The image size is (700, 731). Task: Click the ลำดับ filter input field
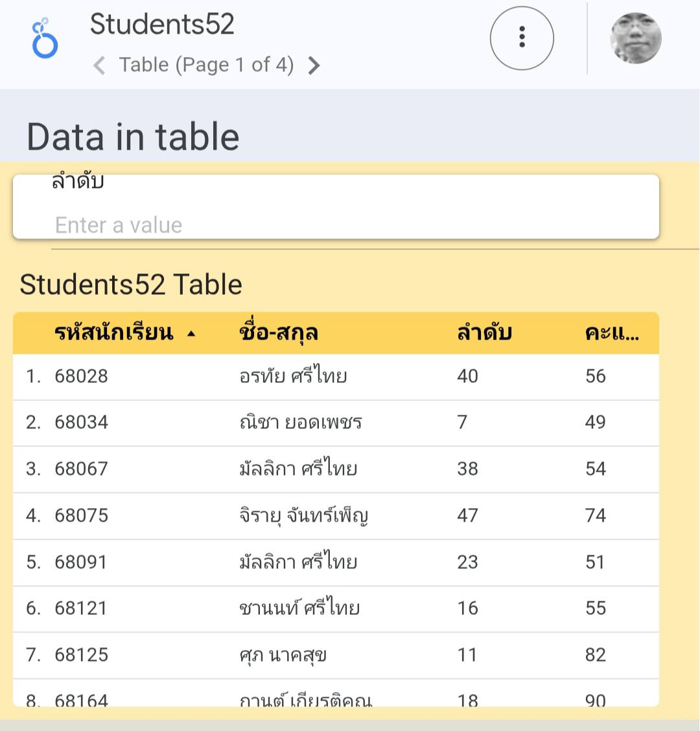[336, 224]
